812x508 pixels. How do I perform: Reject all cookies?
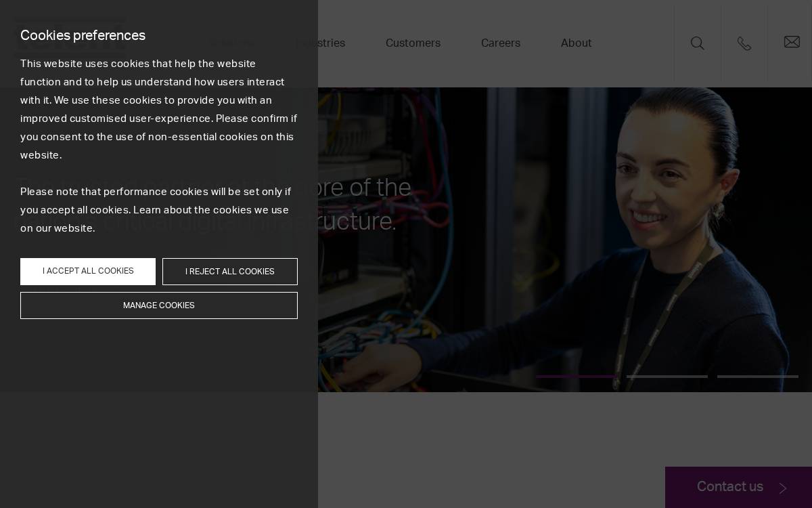tap(230, 272)
